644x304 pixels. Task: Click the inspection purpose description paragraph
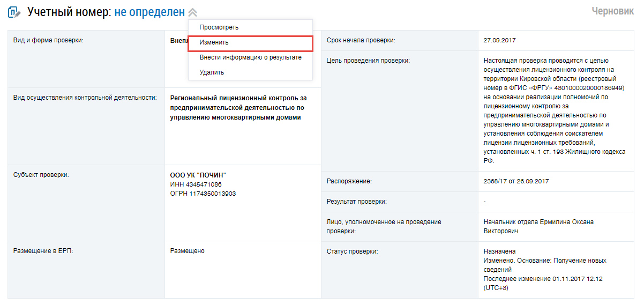click(x=554, y=110)
